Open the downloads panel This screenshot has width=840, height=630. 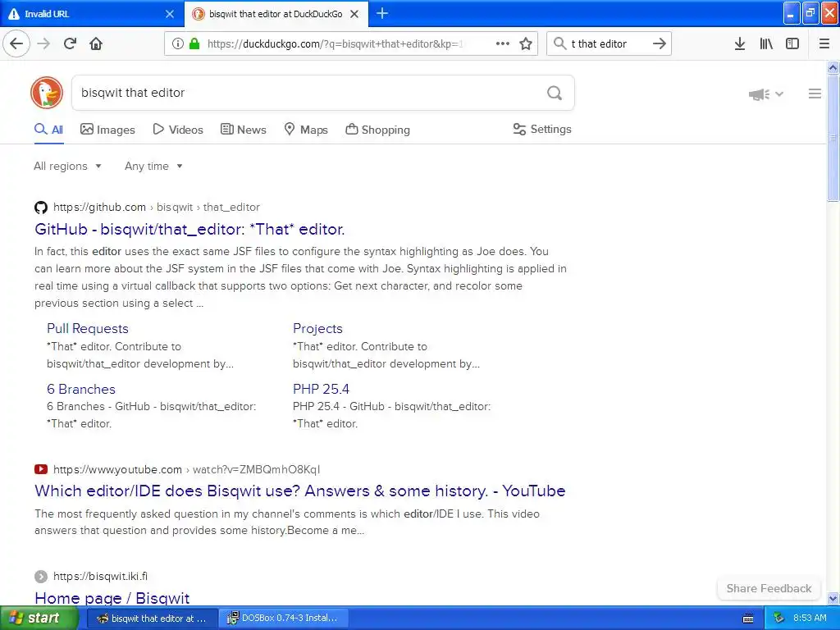tap(740, 43)
